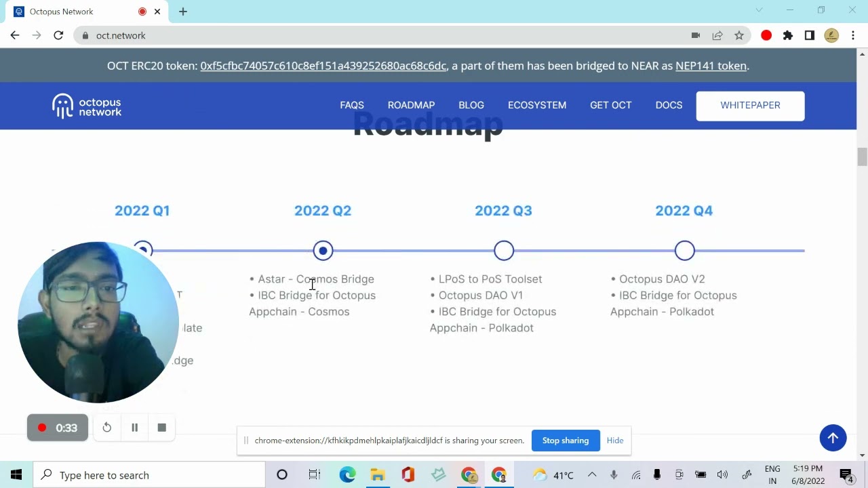
Task: Toggle the browser side panel
Action: click(x=810, y=35)
